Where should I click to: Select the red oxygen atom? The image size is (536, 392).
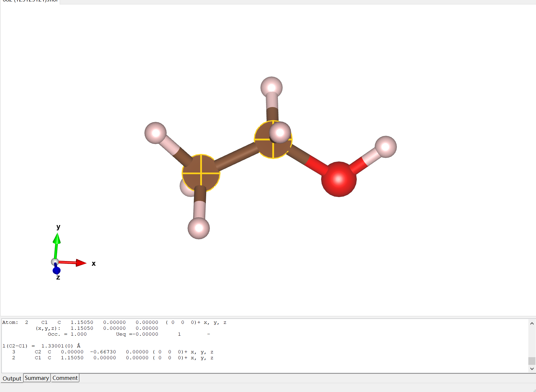[x=339, y=179]
